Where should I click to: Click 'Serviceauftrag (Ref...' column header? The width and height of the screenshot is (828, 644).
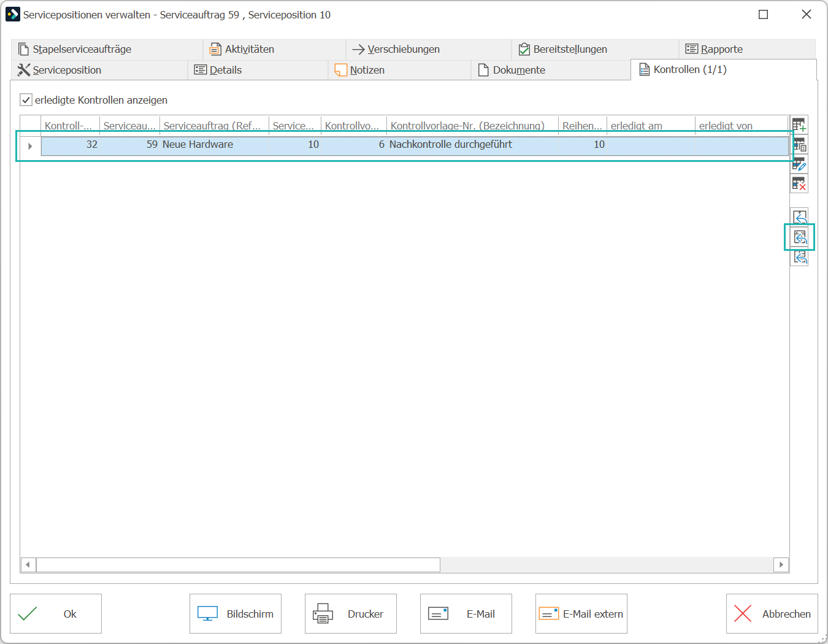(x=214, y=126)
